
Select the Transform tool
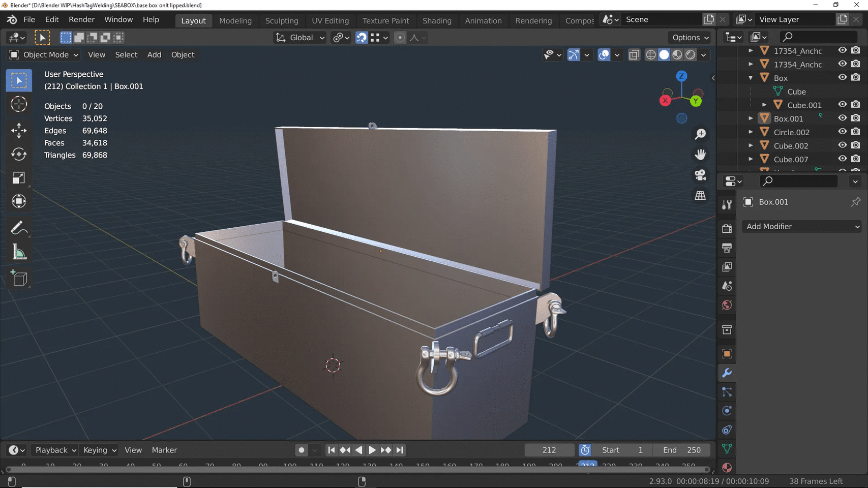19,201
